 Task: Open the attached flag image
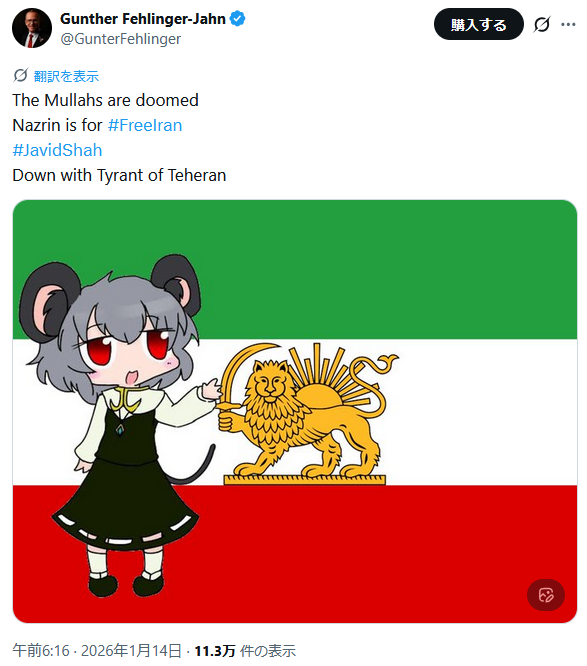coord(295,411)
